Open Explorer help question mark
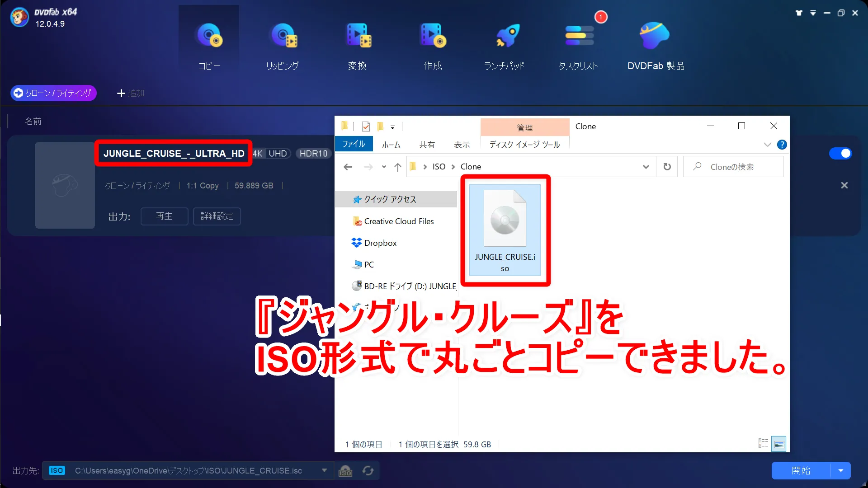 tap(782, 145)
